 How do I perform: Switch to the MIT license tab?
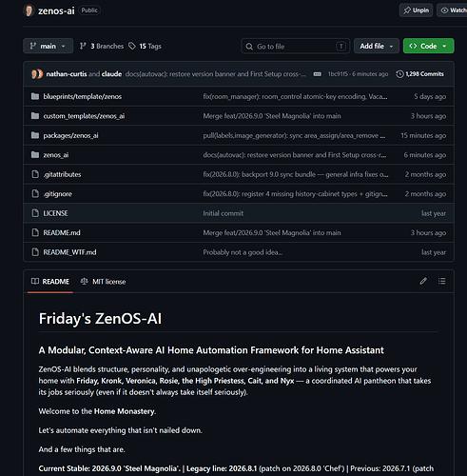(103, 282)
